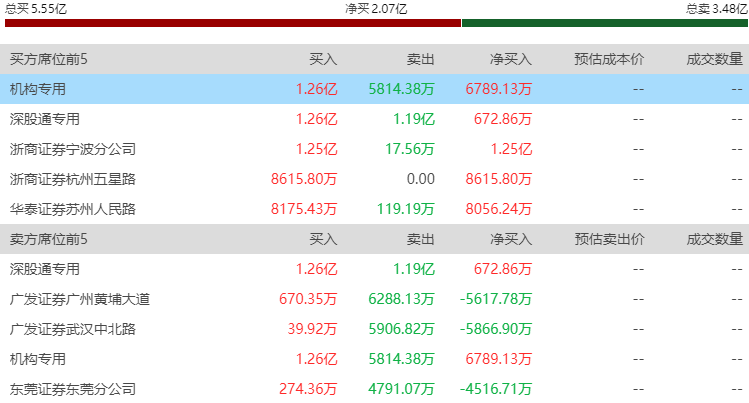Click the '-5617.78万' net buy value

coord(496,299)
